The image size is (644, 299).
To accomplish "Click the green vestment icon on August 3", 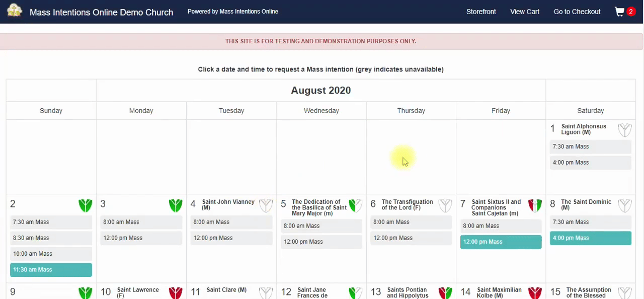I will pyautogui.click(x=175, y=205).
